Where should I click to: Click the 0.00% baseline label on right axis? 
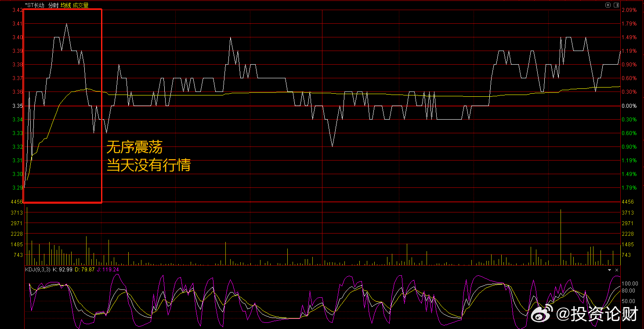(629, 106)
